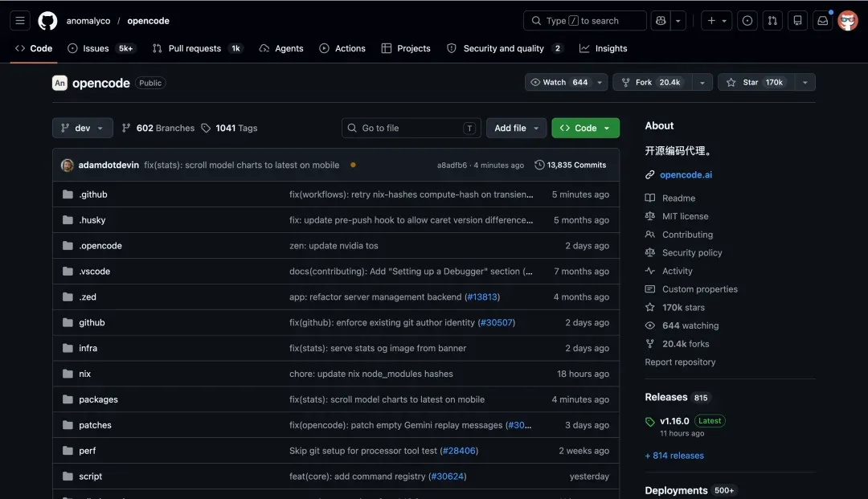Expand the Copilot dropdown arrow in header

678,21
